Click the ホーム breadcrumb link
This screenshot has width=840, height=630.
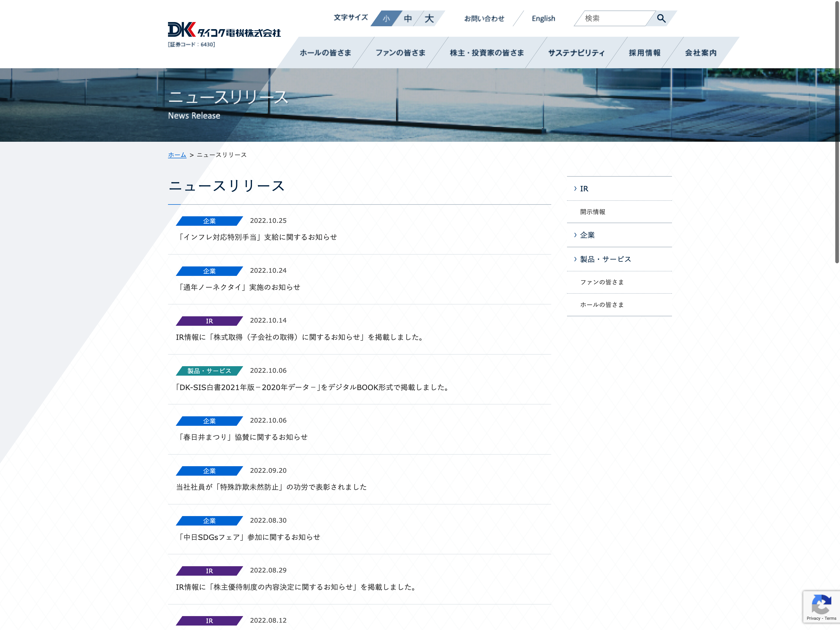177,155
